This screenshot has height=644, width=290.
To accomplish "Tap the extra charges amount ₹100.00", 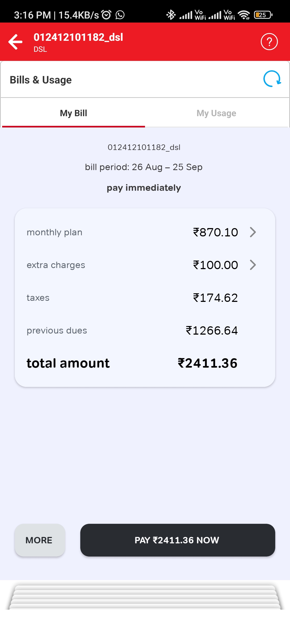I will coord(215,265).
